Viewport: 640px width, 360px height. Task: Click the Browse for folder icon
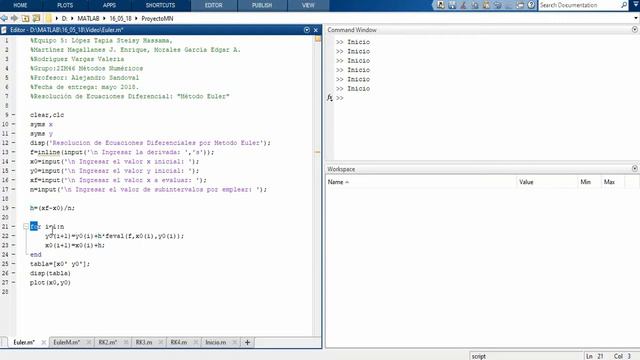click(36, 18)
